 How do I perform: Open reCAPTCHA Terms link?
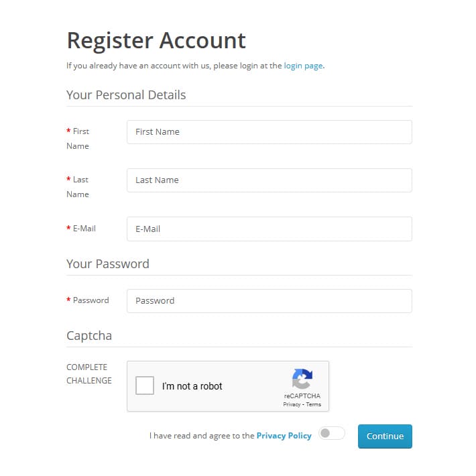(x=313, y=405)
